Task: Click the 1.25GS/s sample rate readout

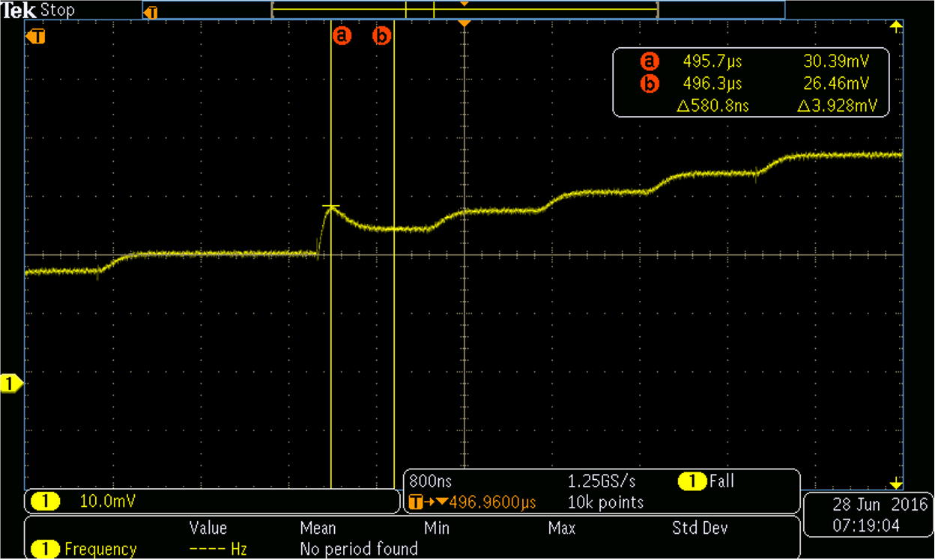Action: (602, 481)
